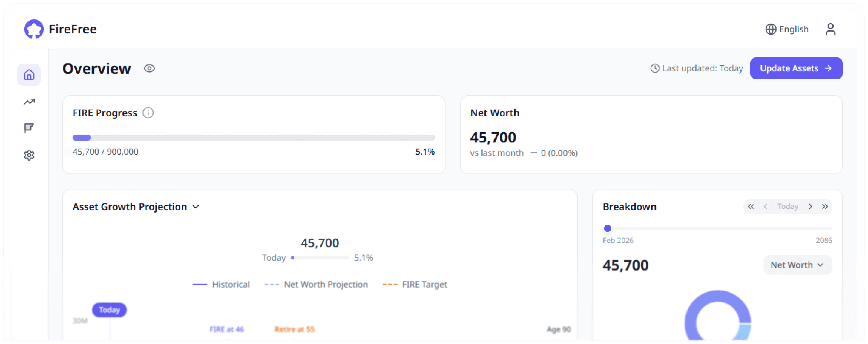868x344 pixels.
Task: Click the Update Assets button
Action: pyautogui.click(x=796, y=68)
